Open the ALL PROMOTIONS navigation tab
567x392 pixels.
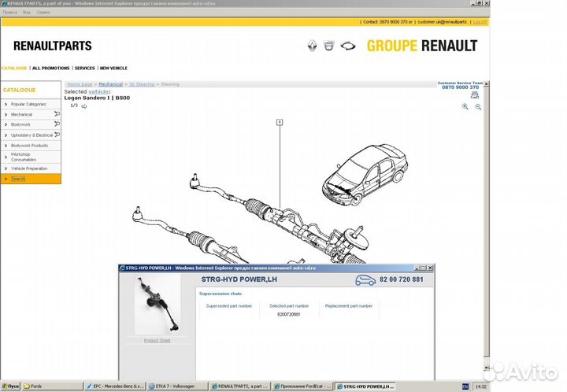[x=50, y=68]
